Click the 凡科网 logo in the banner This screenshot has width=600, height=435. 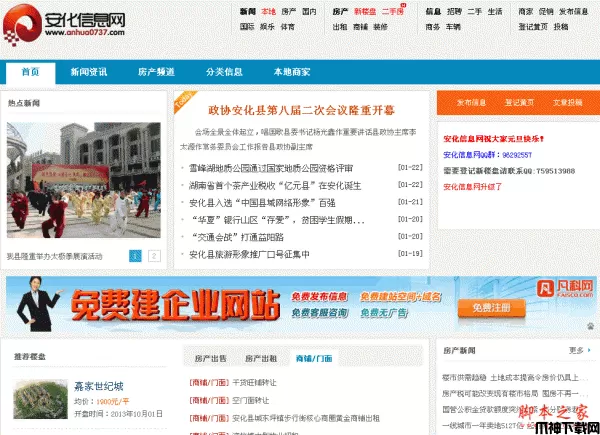[x=565, y=288]
